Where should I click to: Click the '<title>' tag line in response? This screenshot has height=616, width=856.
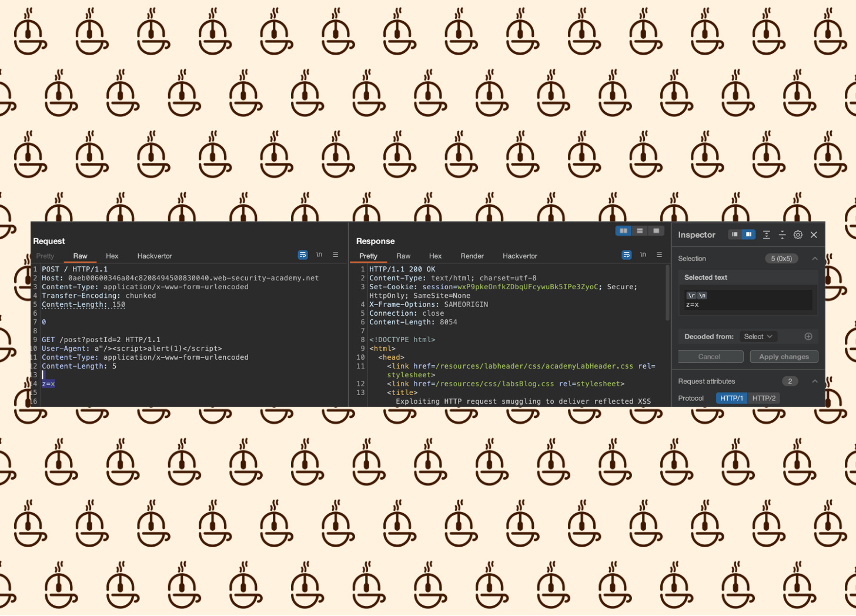click(x=402, y=393)
